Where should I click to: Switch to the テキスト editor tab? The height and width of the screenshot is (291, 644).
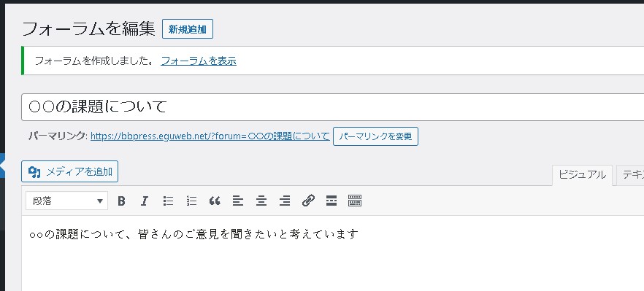[630, 175]
